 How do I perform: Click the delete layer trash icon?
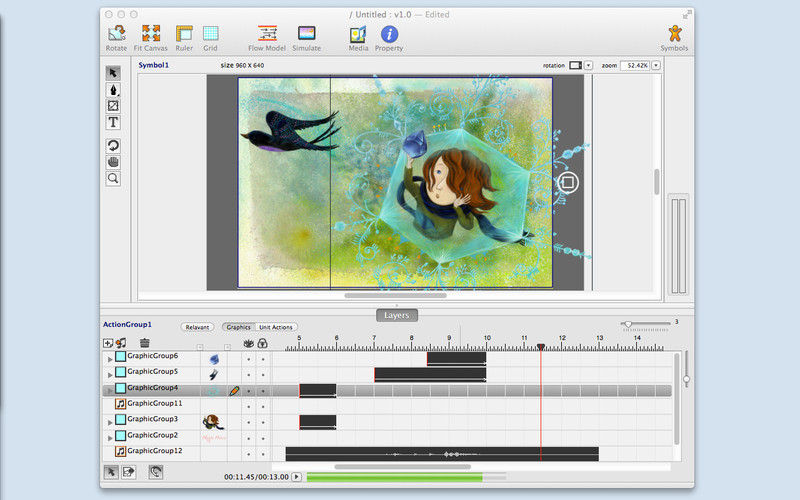click(x=145, y=343)
